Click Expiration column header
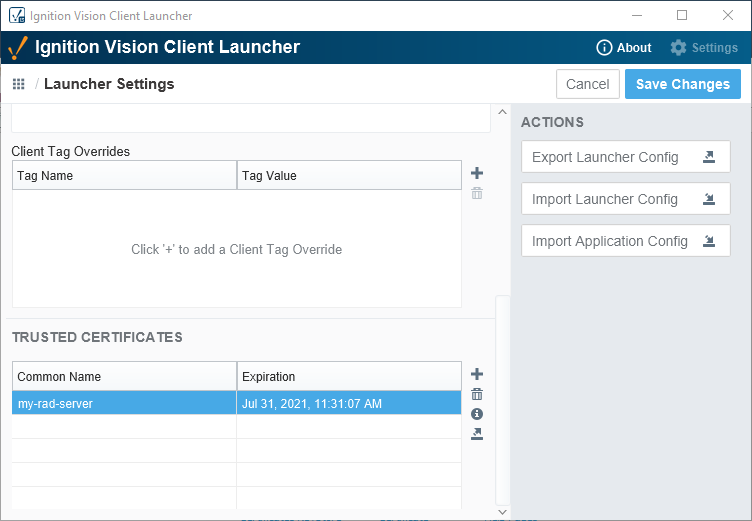The height and width of the screenshot is (521, 752). pos(349,377)
